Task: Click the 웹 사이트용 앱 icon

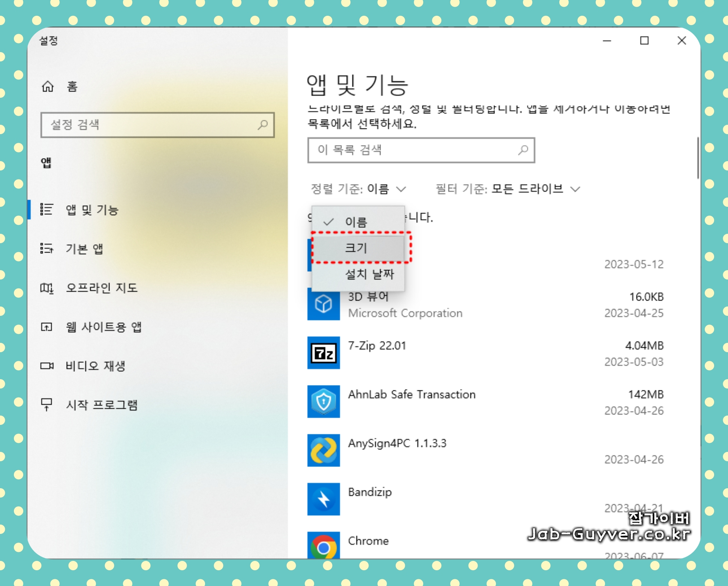Action: [47, 327]
